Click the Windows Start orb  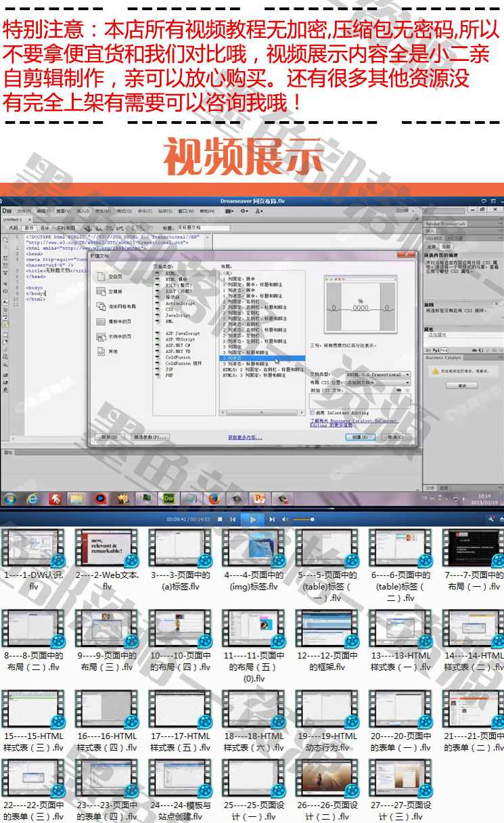coord(9,499)
